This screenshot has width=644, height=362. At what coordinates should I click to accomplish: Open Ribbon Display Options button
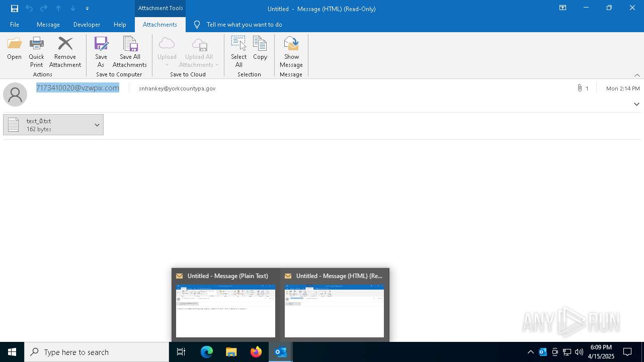(563, 8)
